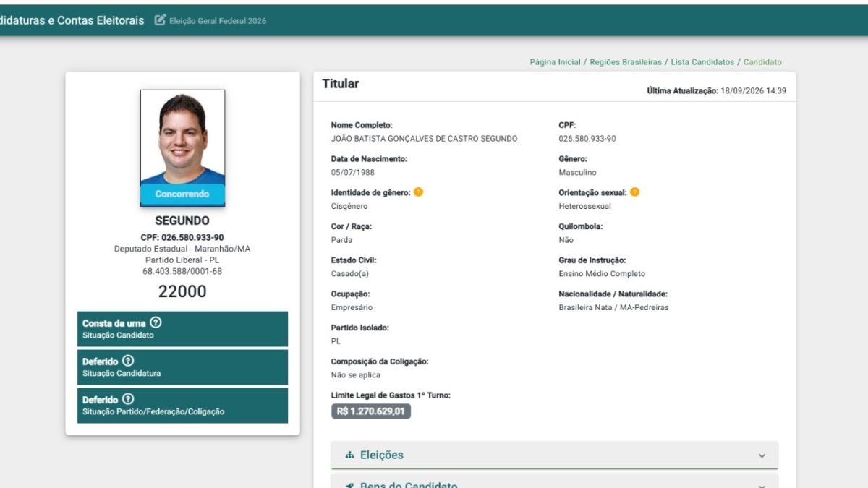This screenshot has width=868, height=488.
Task: Click the Parda race value
Action: (x=341, y=240)
